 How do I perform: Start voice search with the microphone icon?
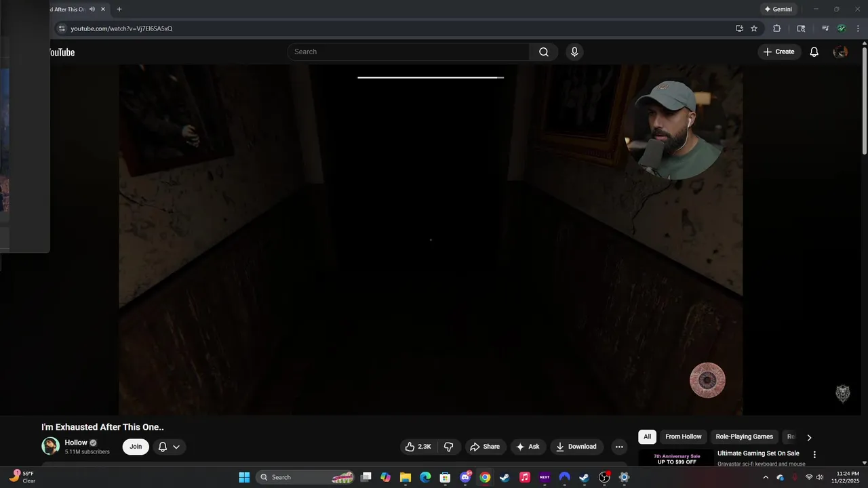[574, 52]
